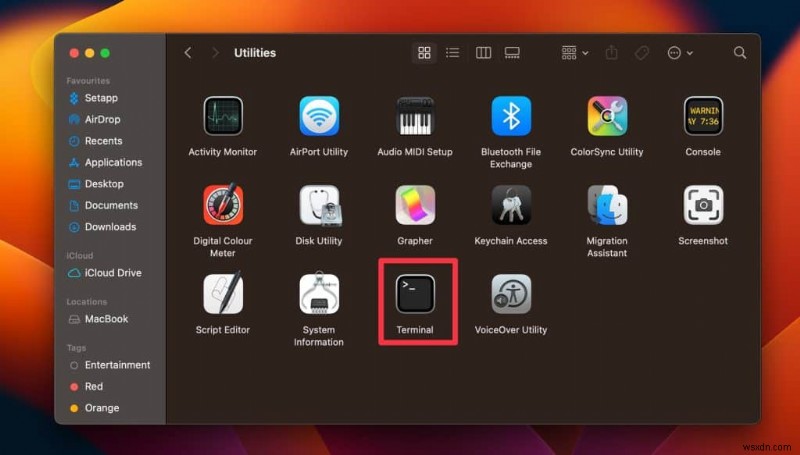The width and height of the screenshot is (800, 455).
Task: Open the Disk Utility icon
Action: tap(320, 205)
